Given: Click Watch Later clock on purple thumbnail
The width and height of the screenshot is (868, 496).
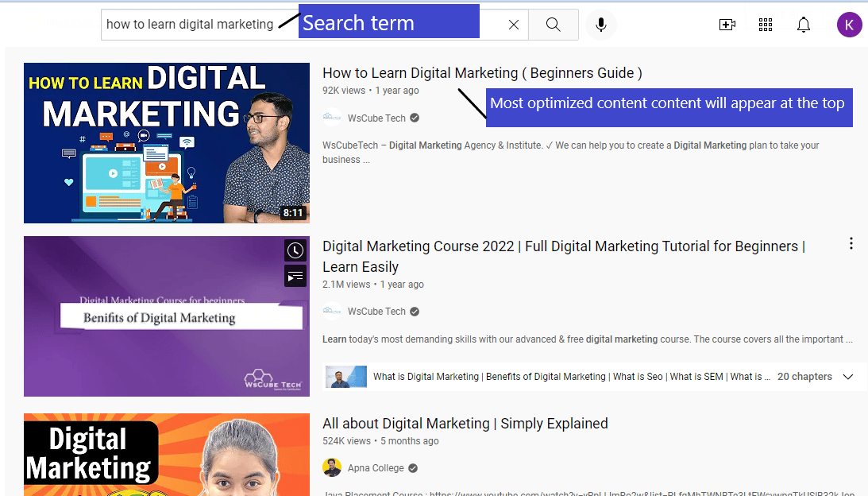Looking at the screenshot, I should coord(295,250).
